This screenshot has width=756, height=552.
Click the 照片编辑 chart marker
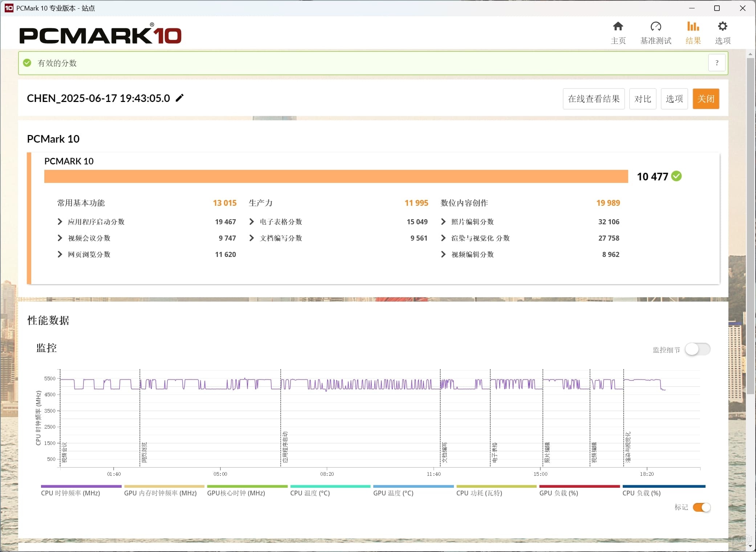[548, 452]
